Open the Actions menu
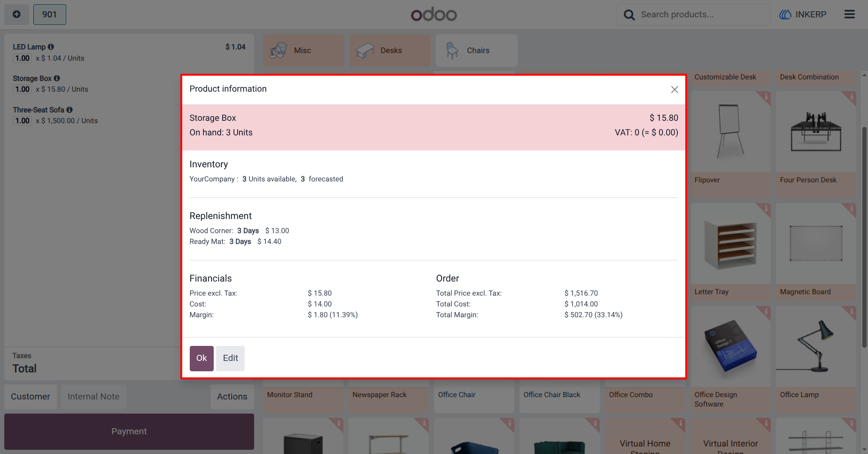This screenshot has width=868, height=454. (x=232, y=397)
